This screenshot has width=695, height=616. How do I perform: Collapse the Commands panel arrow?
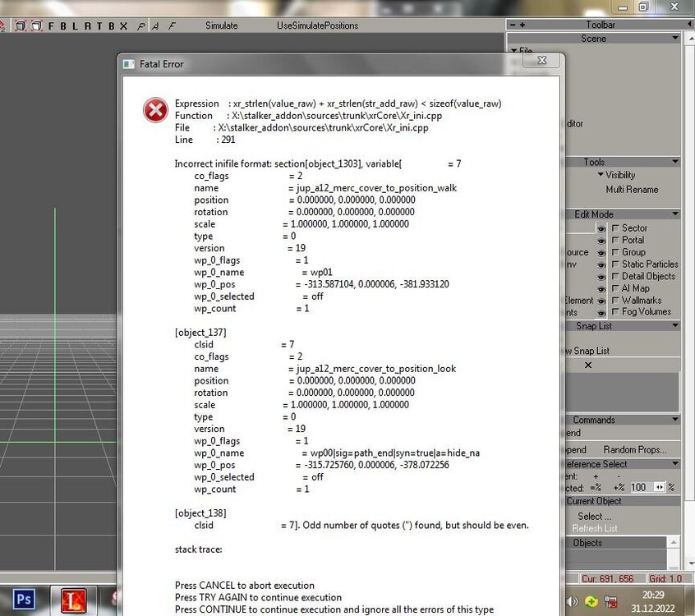point(675,419)
